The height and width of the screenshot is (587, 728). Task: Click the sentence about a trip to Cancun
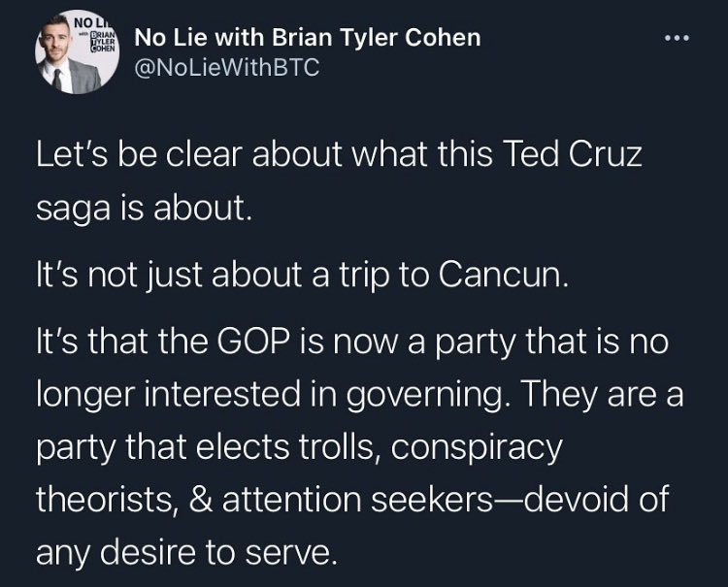pos(302,276)
